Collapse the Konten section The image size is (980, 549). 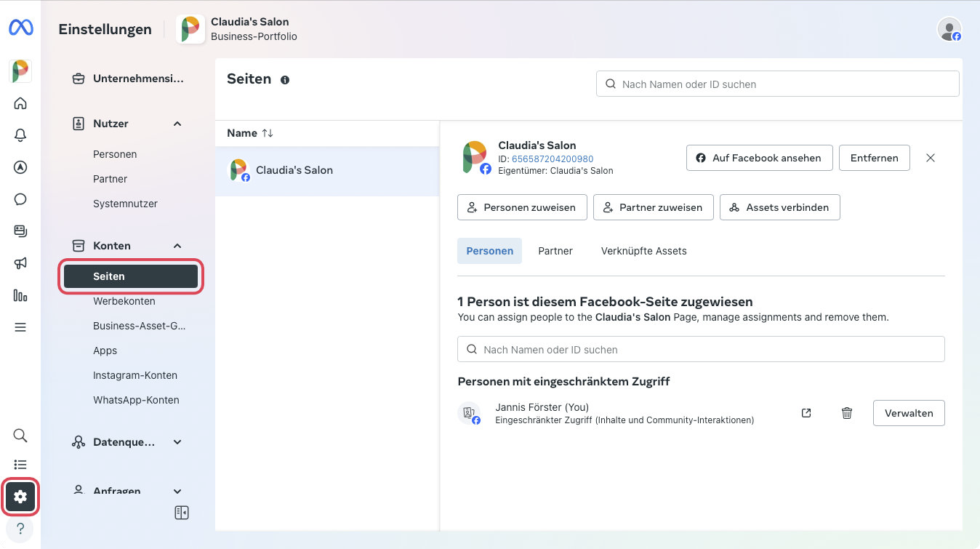tap(177, 246)
